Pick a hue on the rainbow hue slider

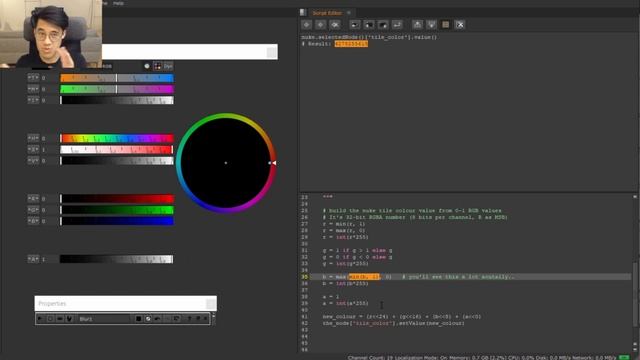click(117, 138)
